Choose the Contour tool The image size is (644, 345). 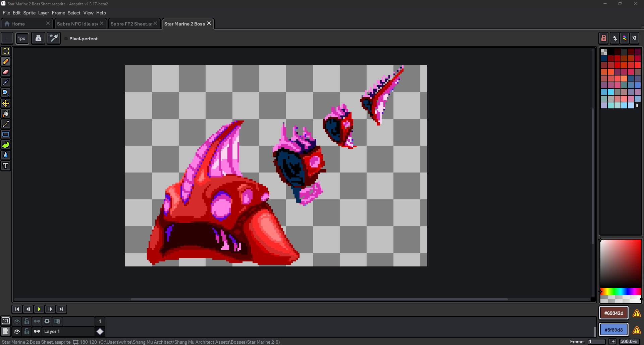[6, 145]
